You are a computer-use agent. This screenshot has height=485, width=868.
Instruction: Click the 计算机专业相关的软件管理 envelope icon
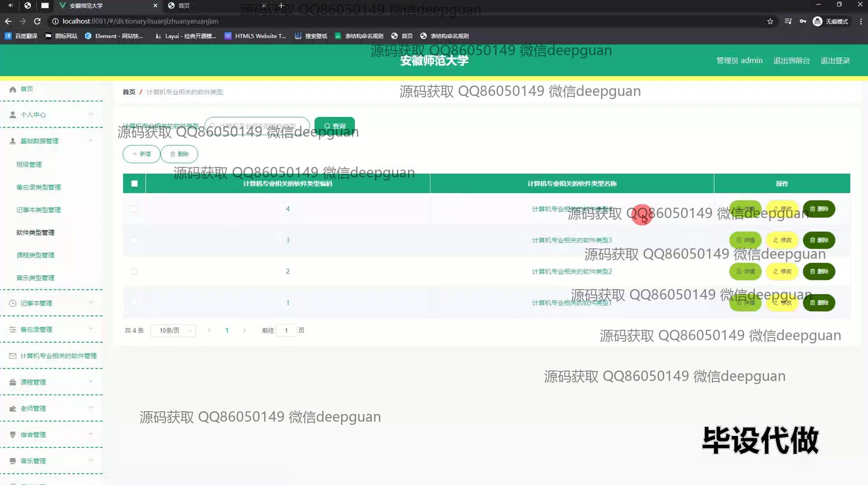coord(13,356)
